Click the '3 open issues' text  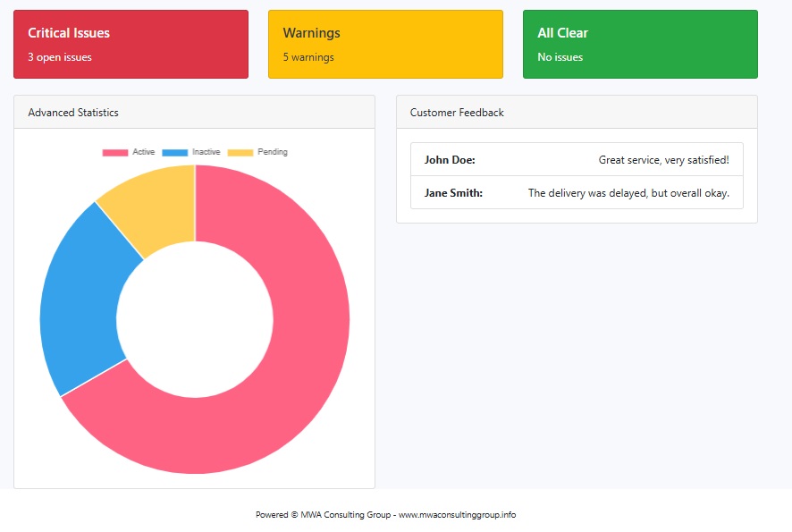click(x=60, y=57)
